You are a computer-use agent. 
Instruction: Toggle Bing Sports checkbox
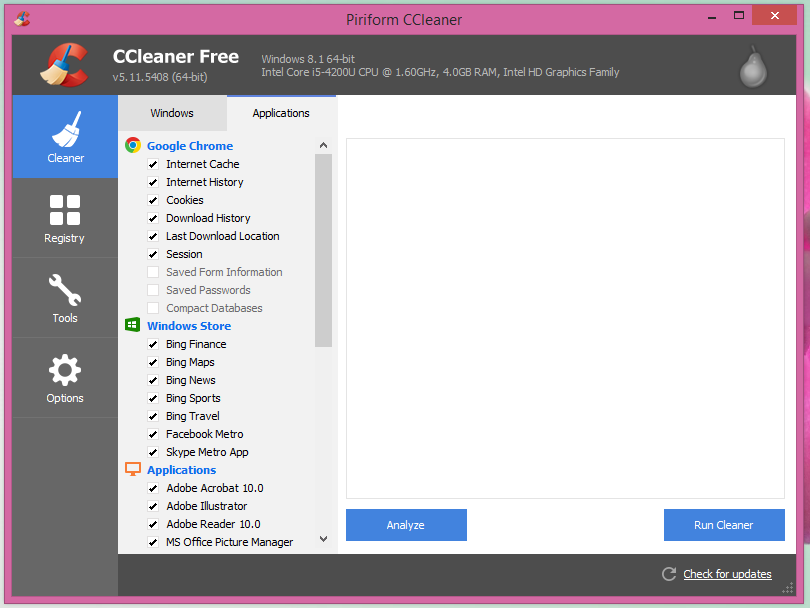pyautogui.click(x=153, y=398)
